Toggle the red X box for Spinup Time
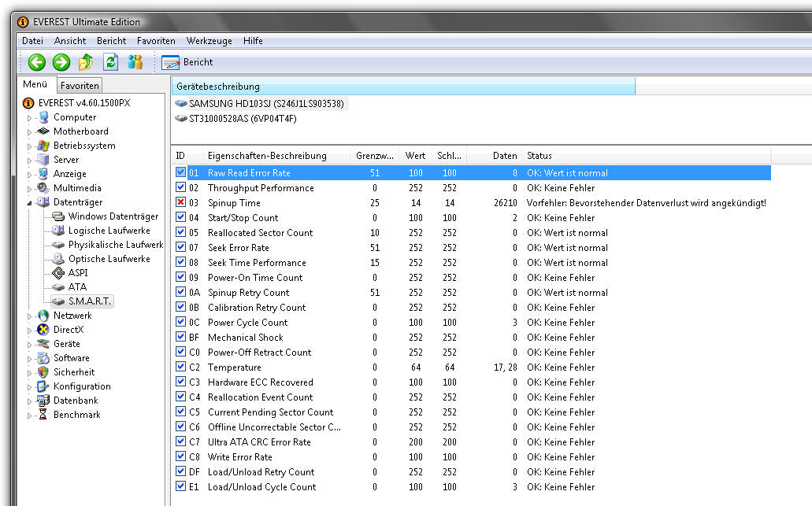The image size is (812, 506). (180, 202)
